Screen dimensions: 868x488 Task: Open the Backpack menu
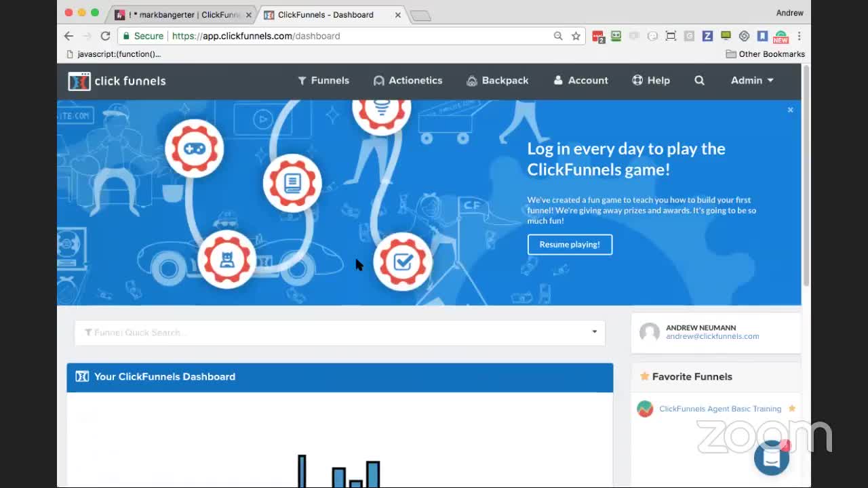click(498, 80)
